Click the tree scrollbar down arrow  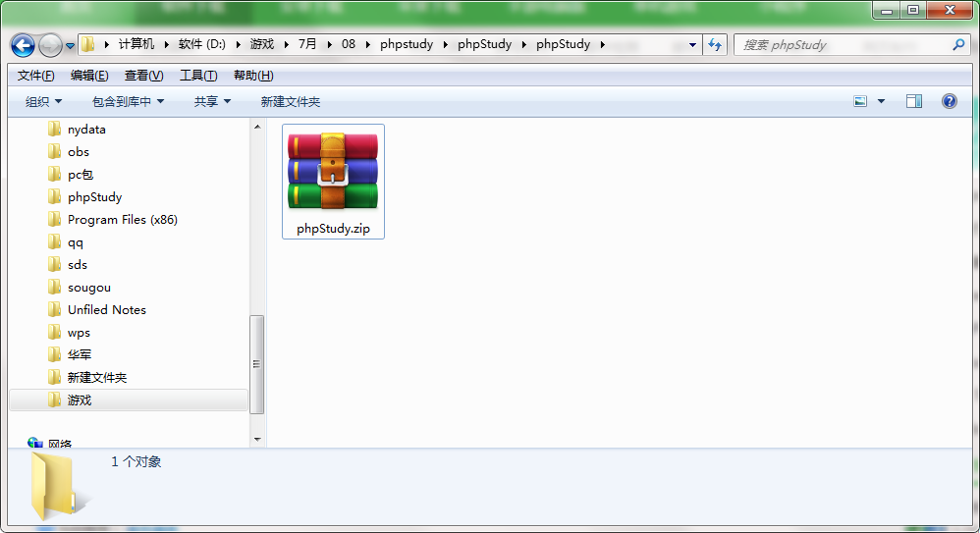(x=257, y=440)
